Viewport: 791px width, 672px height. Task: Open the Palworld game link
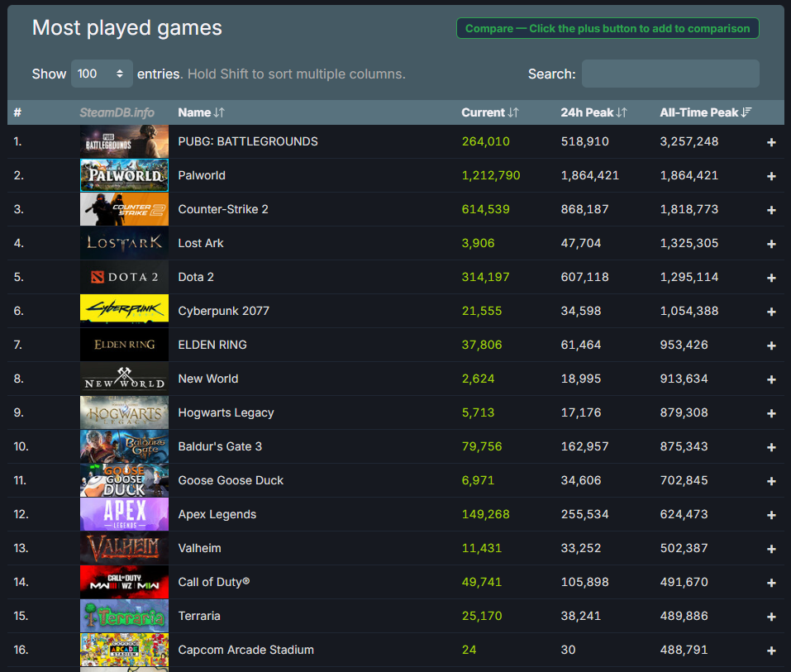[x=202, y=175]
